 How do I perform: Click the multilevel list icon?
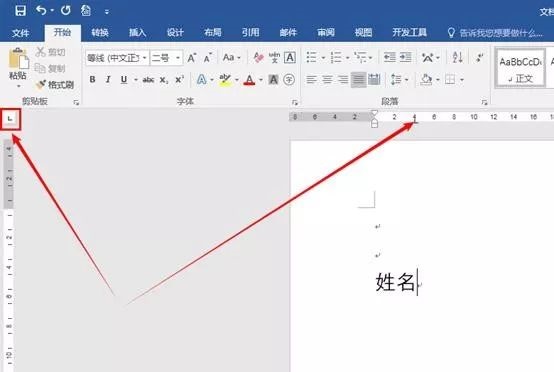pos(360,57)
